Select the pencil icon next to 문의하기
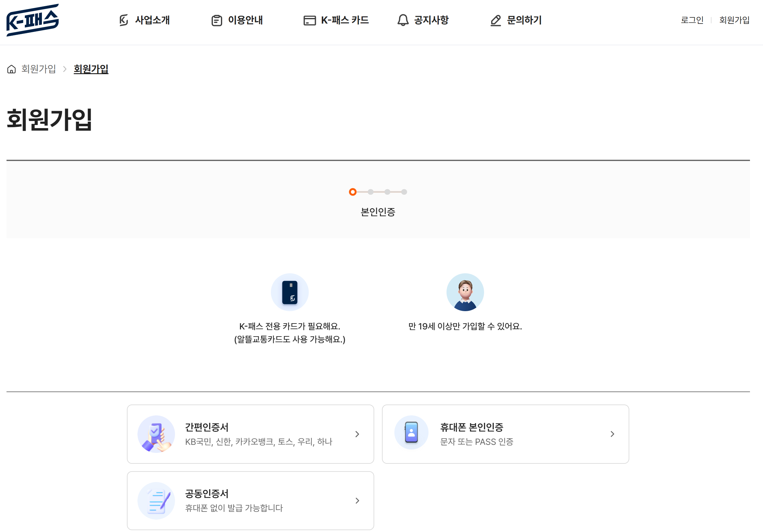This screenshot has height=532, width=763. click(x=496, y=20)
